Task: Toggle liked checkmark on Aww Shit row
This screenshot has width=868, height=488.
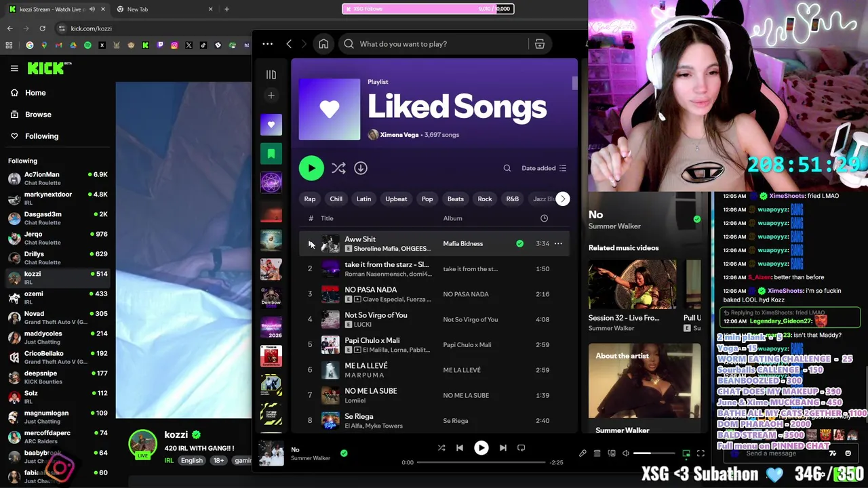Action: (519, 243)
